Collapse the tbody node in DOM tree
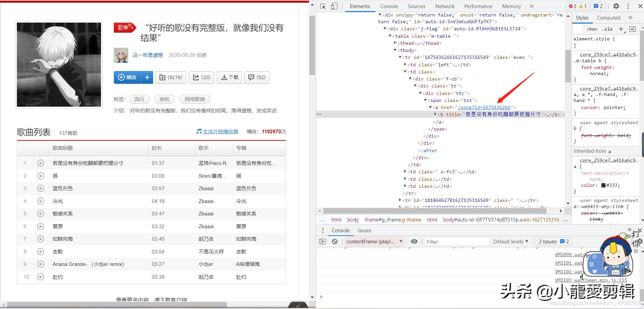Viewport: 644px width, 309px height. click(x=395, y=50)
